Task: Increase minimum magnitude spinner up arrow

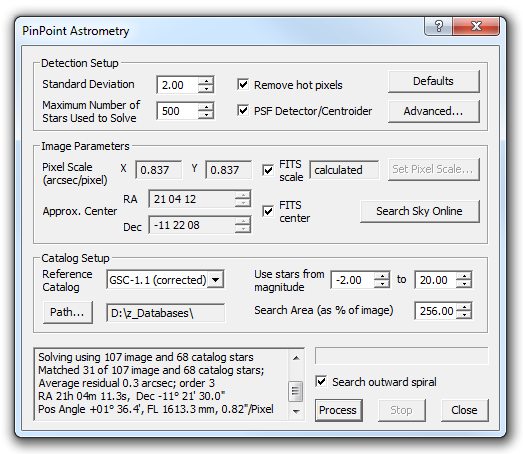Action: (x=382, y=276)
